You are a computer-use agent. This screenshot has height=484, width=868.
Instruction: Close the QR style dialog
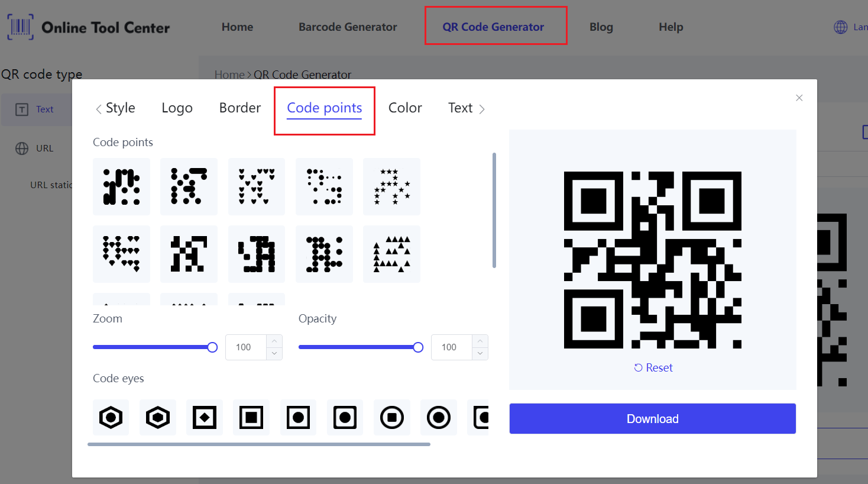pos(799,98)
